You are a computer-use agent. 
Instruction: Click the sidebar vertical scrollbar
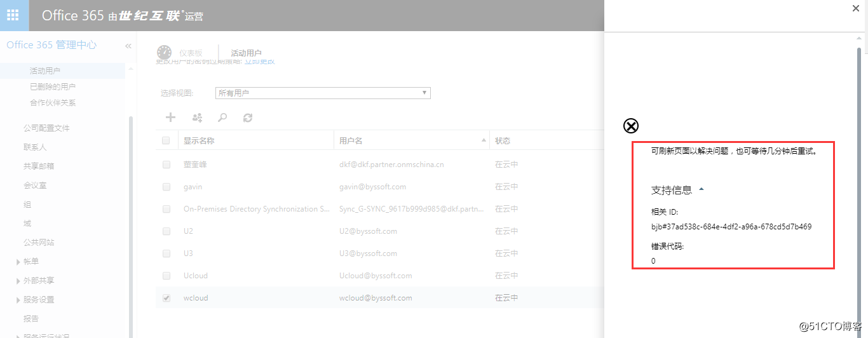131,226
